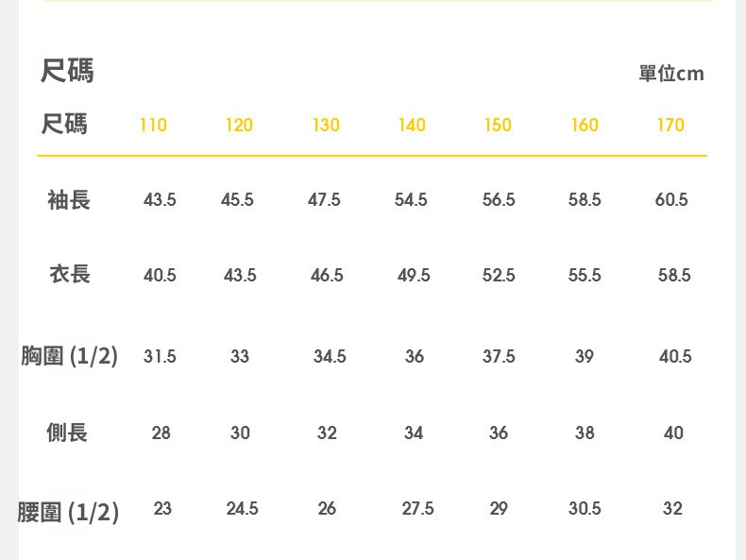746x560 pixels.
Task: Click the 110 size column header
Action: click(x=153, y=125)
